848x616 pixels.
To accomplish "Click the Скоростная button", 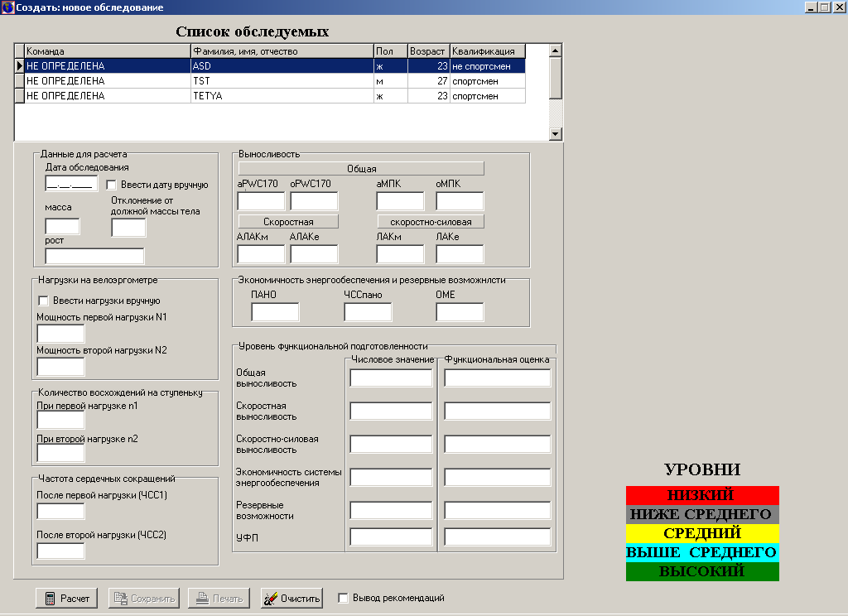I will pos(288,222).
